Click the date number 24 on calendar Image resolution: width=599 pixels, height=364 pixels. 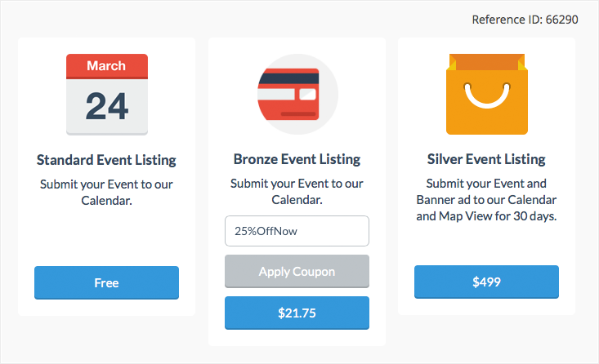coord(106,105)
